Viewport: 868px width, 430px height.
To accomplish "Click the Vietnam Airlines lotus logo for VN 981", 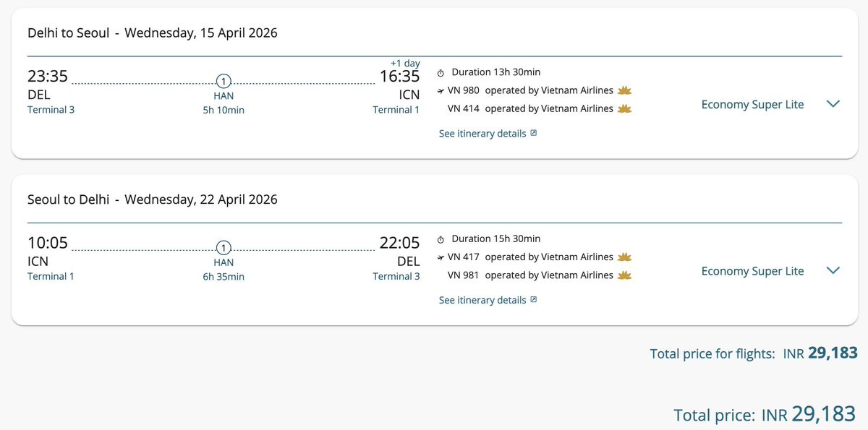I will [x=625, y=275].
